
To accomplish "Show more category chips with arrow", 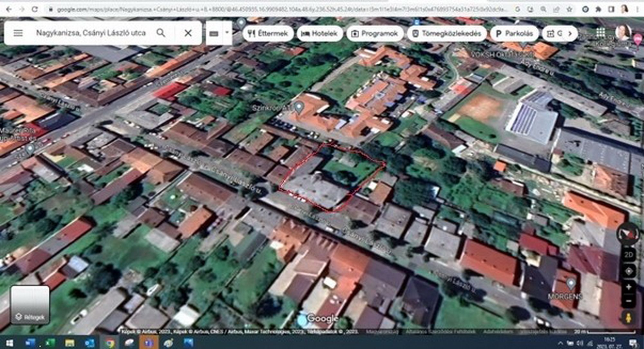I will click(x=570, y=33).
